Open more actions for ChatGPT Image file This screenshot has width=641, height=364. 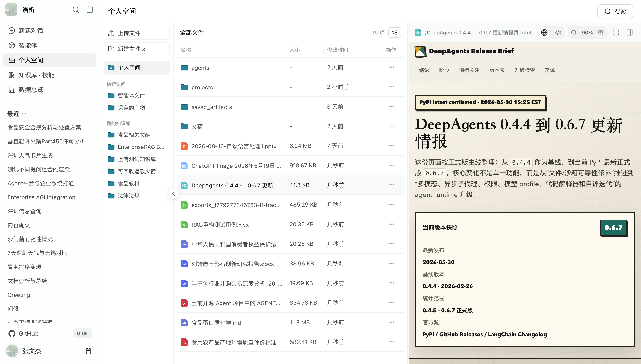391,165
